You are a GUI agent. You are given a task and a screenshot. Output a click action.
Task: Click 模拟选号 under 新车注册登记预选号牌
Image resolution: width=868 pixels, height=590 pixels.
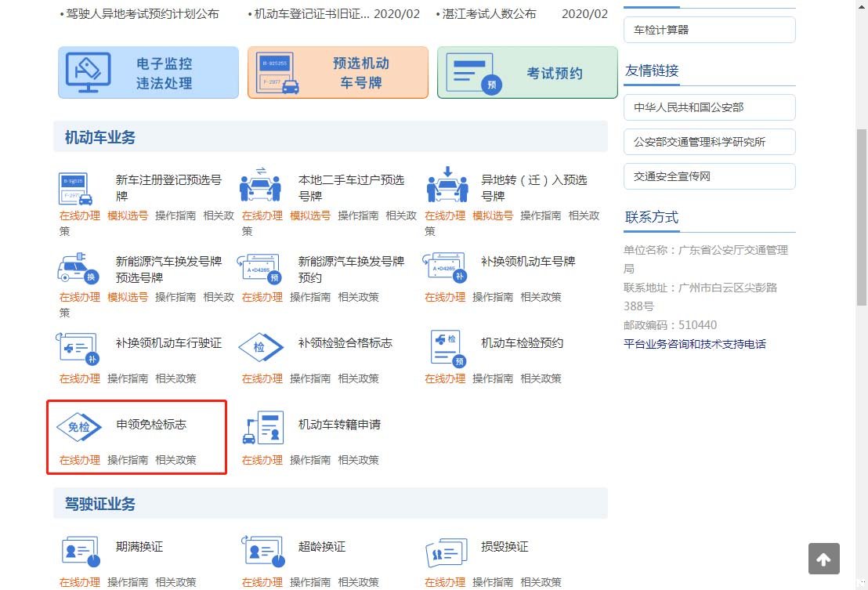click(x=128, y=215)
